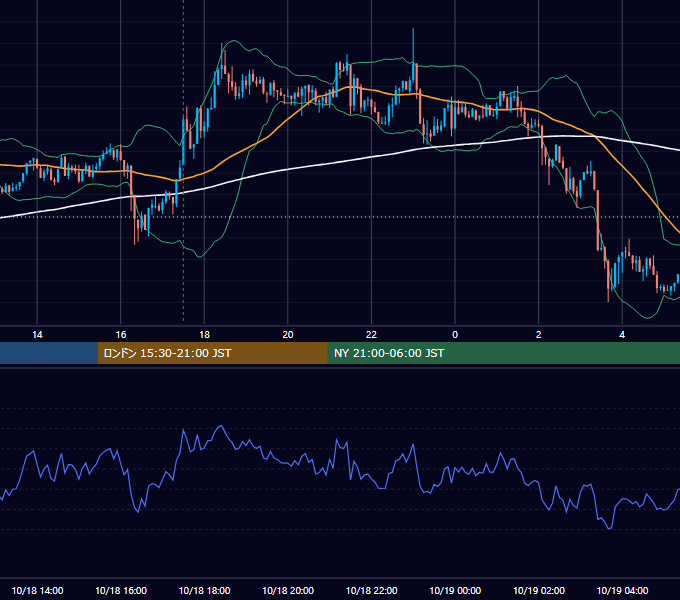Click the NY 21:00-06:00 JST session bar
Screen dimensions: 680x600
point(503,353)
